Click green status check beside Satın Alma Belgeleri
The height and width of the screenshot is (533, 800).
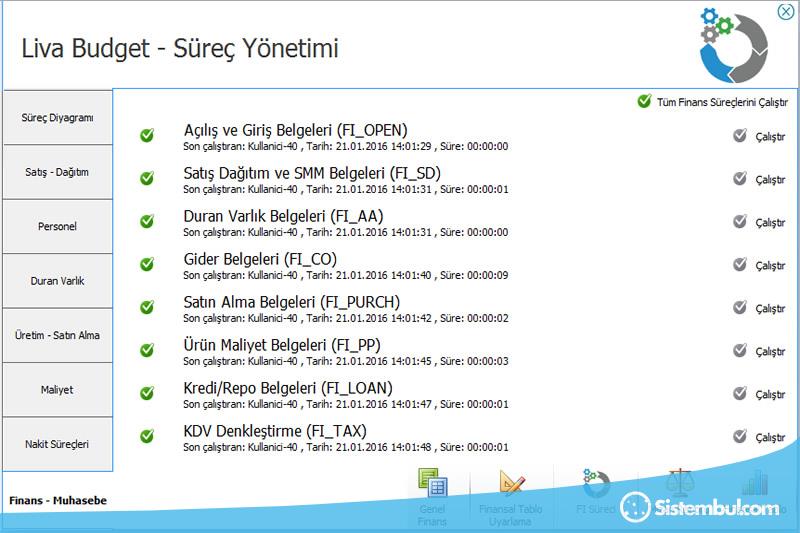coord(147,307)
